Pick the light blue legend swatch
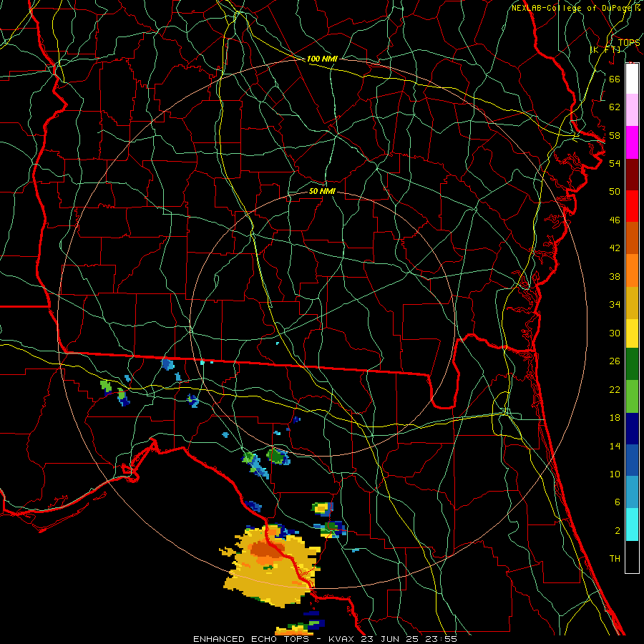Viewport: 644px width, 644px height. pyautogui.click(x=632, y=492)
